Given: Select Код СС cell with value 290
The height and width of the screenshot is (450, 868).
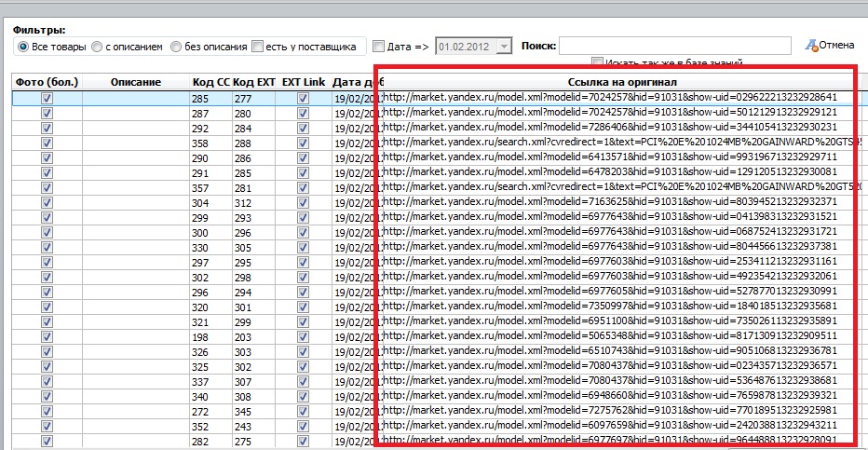Looking at the screenshot, I should click(x=210, y=158).
